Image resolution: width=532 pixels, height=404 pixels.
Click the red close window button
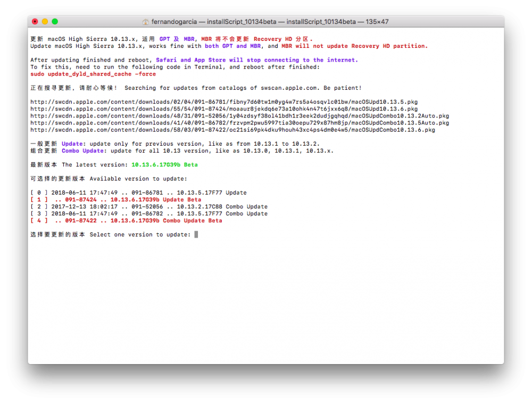[35, 22]
